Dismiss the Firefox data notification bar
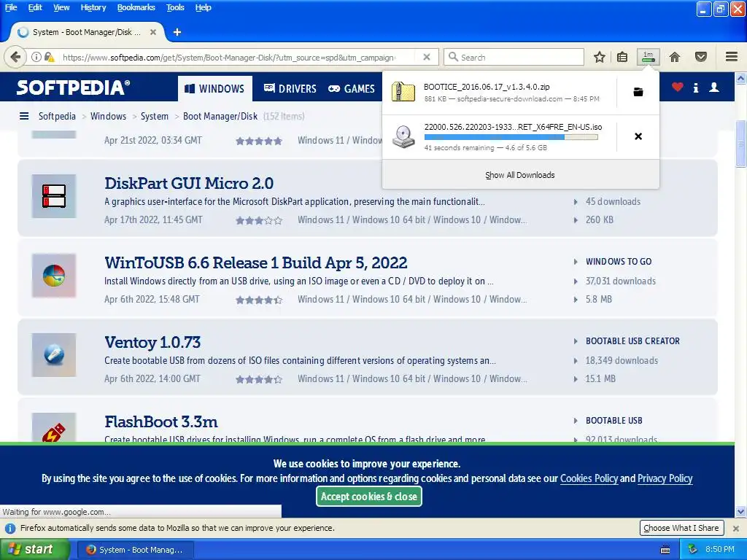 736,528
